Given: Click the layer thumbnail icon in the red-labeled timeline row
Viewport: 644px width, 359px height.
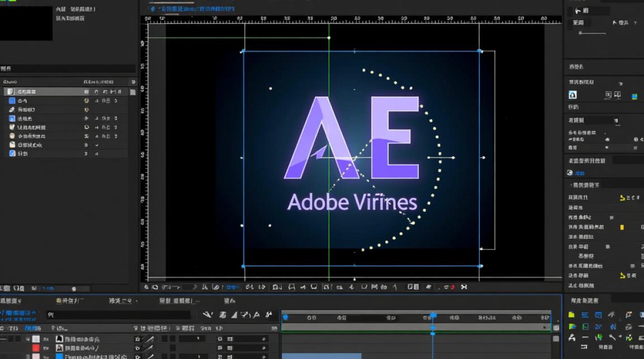Looking at the screenshot, I should [x=59, y=348].
